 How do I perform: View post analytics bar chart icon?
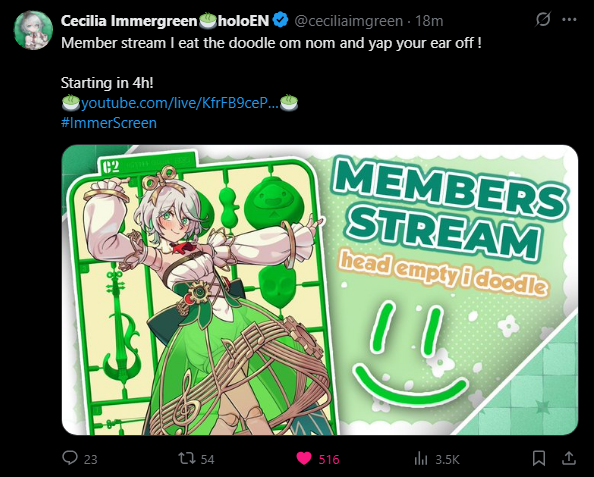421,459
